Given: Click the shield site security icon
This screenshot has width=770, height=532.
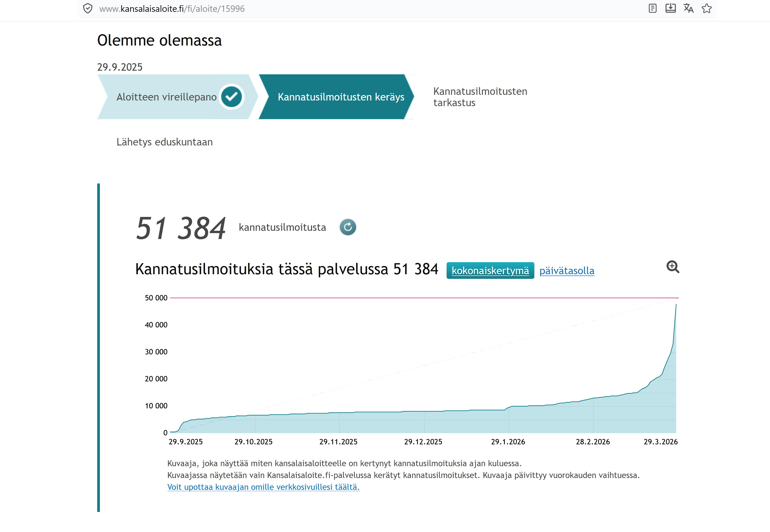Looking at the screenshot, I should (x=87, y=9).
